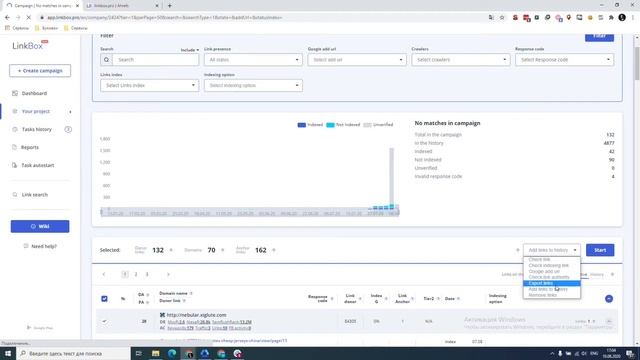The height and width of the screenshot is (360, 640).
Task: Click into the filter Search input field
Action: (x=155, y=60)
